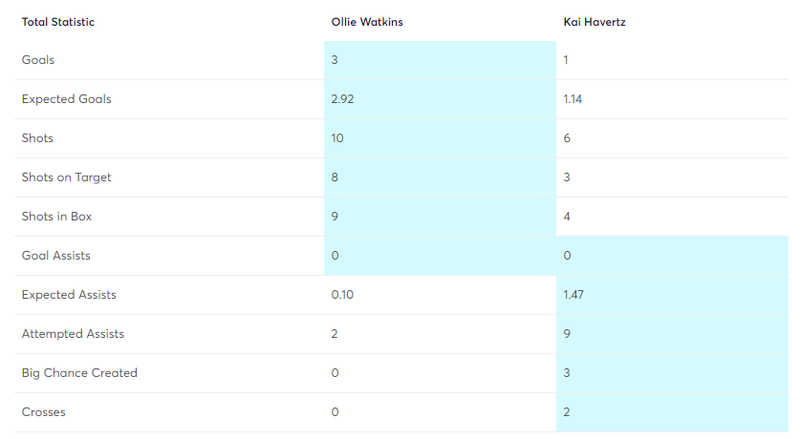Select Watkins' Attempted Assists value 2

click(x=334, y=334)
